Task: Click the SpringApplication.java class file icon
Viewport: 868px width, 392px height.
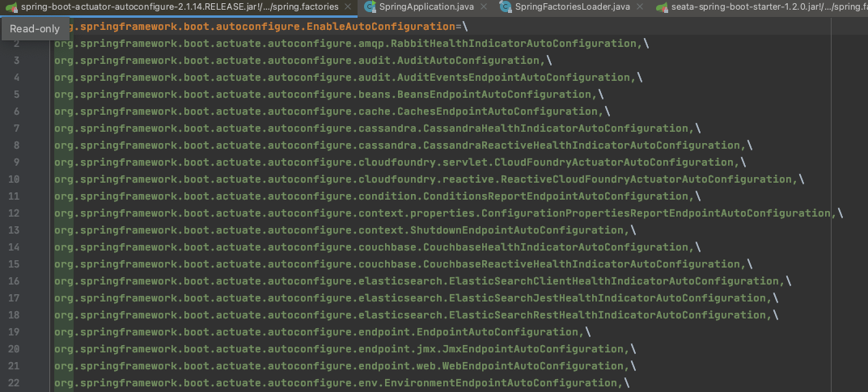Action: (x=370, y=7)
